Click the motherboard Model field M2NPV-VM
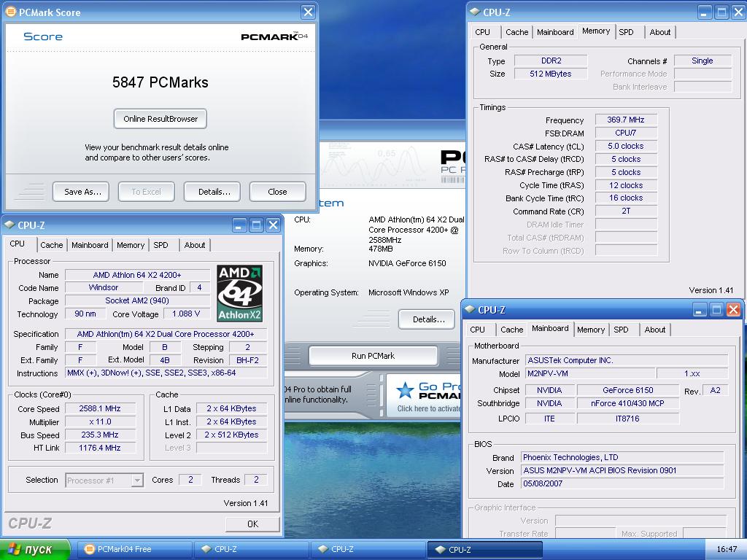Image resolution: width=747 pixels, height=560 pixels. (589, 374)
